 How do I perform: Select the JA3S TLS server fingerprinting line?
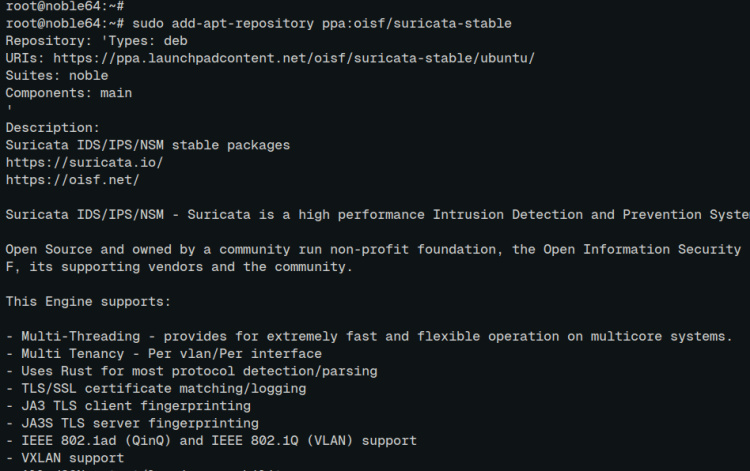point(139,423)
